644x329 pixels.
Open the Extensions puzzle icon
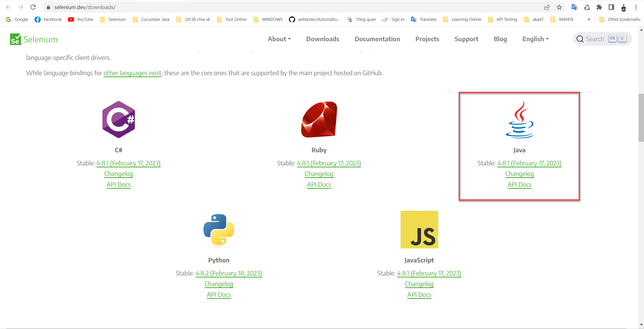[599, 7]
